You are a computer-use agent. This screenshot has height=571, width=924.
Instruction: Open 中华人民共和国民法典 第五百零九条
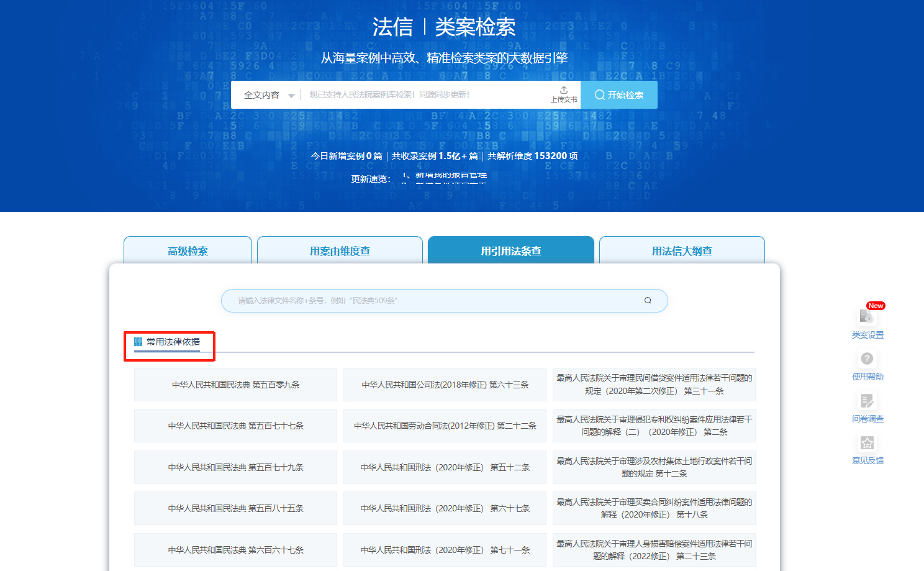[235, 385]
